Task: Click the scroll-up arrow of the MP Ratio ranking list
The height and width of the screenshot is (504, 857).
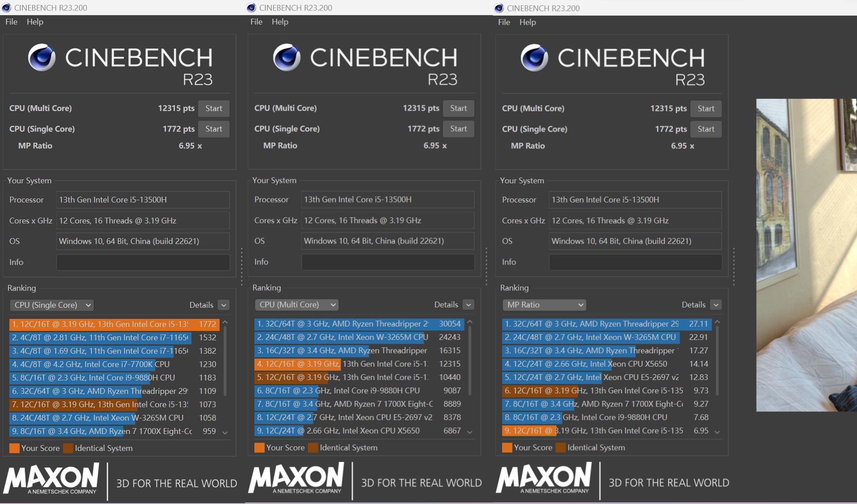Action: [717, 322]
